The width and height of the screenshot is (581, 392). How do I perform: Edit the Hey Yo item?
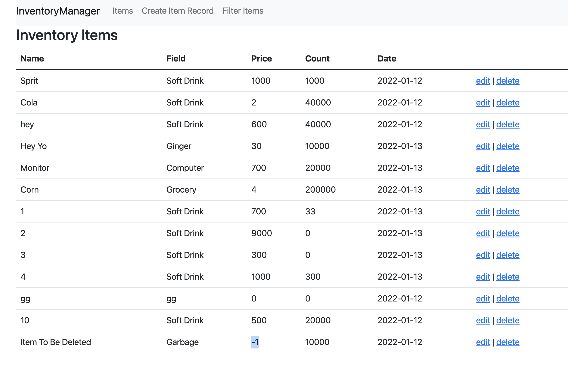(x=483, y=146)
